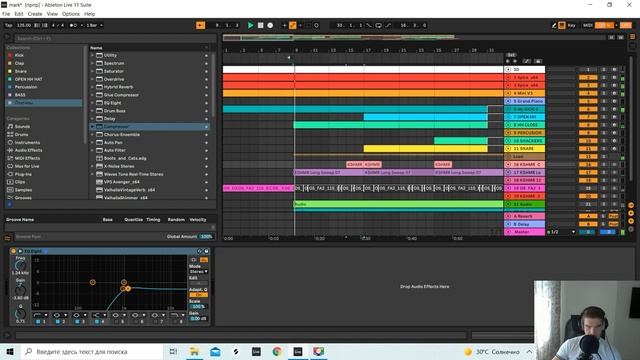The image size is (640, 360).
Task: Click the 21 Audio track name
Action: point(522,204)
